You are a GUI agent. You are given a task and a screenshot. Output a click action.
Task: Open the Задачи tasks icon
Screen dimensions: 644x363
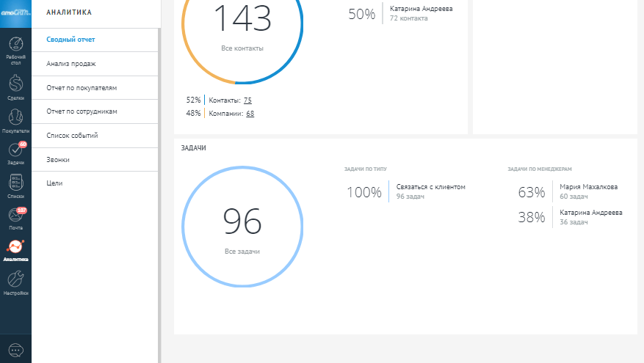pyautogui.click(x=15, y=153)
